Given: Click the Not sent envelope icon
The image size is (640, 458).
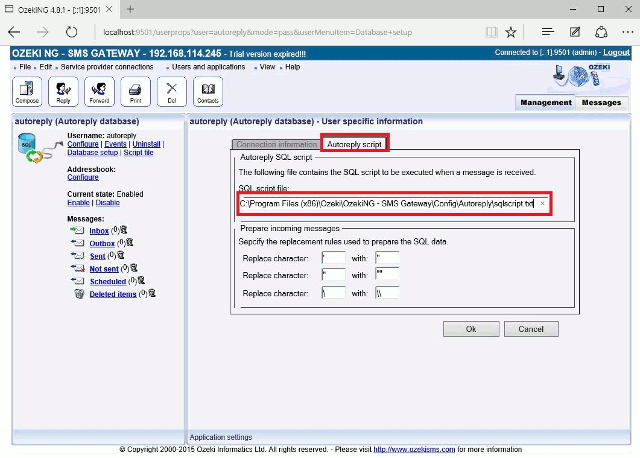Looking at the screenshot, I should tap(77, 268).
